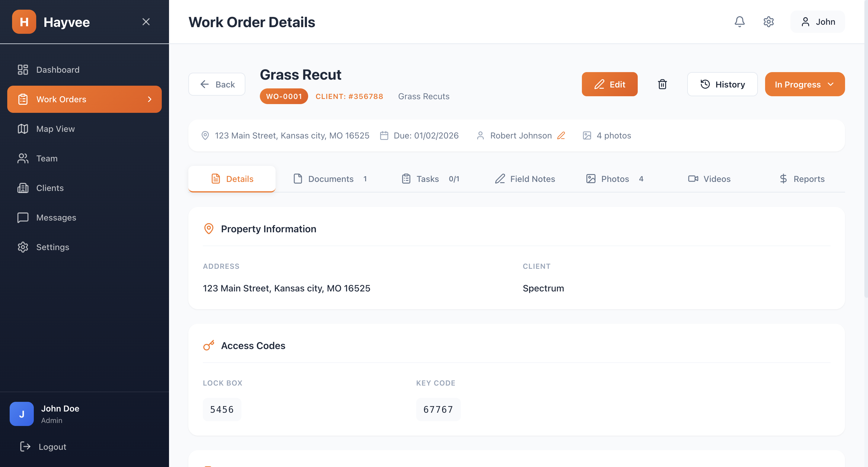Image resolution: width=868 pixels, height=467 pixels.
Task: Open the Field Notes tab
Action: [525, 179]
